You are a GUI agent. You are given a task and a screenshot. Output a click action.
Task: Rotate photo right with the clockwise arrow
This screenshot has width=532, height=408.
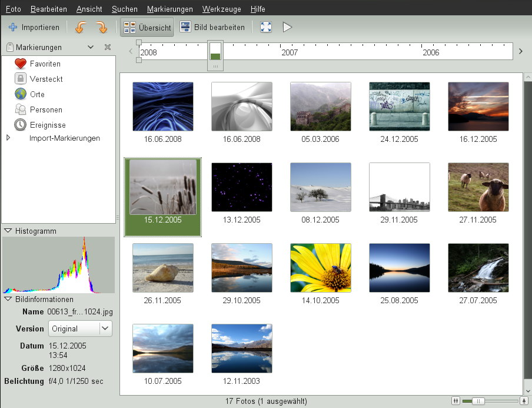pyautogui.click(x=101, y=27)
